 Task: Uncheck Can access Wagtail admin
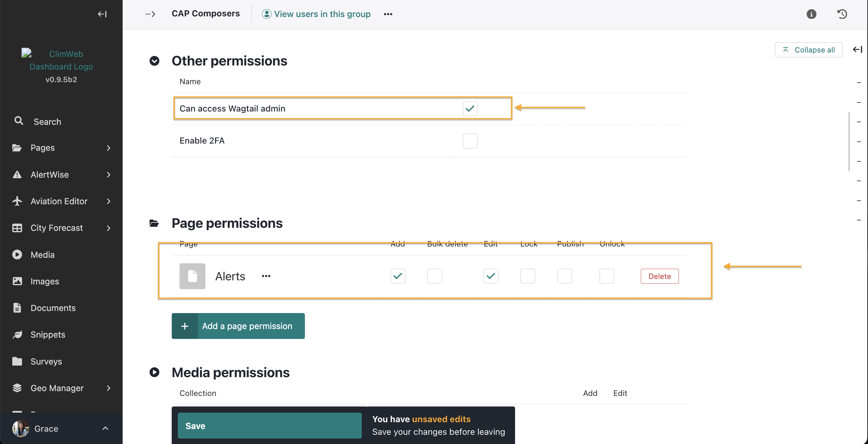pyautogui.click(x=470, y=109)
